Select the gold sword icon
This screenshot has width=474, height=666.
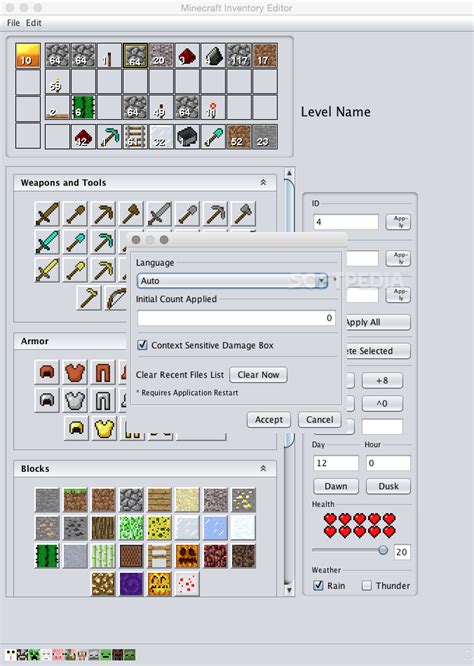point(47,270)
